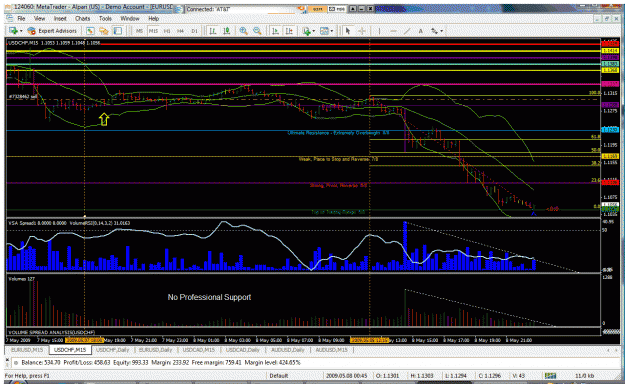This screenshot has width=625, height=384.
Task: Switch to the EURUSD,Daily chart tab
Action: click(x=155, y=350)
